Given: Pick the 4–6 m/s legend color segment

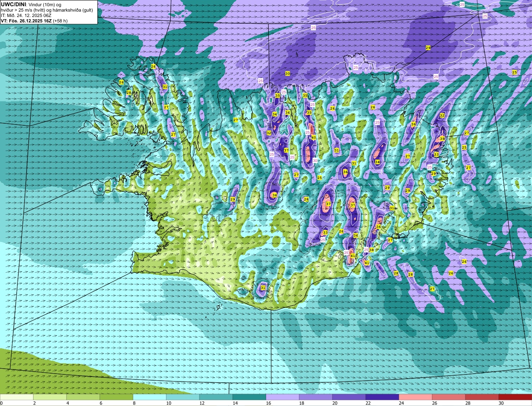Looking at the screenshot, I should point(83,397).
